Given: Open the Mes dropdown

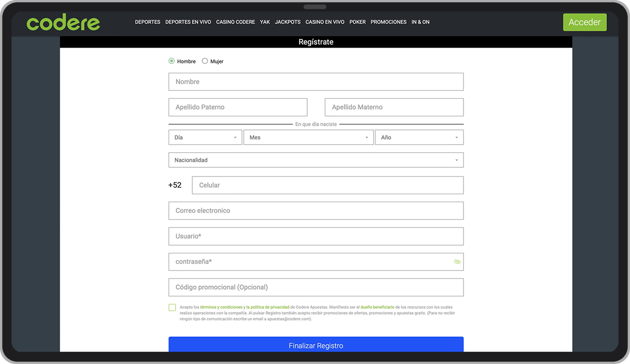Looking at the screenshot, I should (x=309, y=137).
